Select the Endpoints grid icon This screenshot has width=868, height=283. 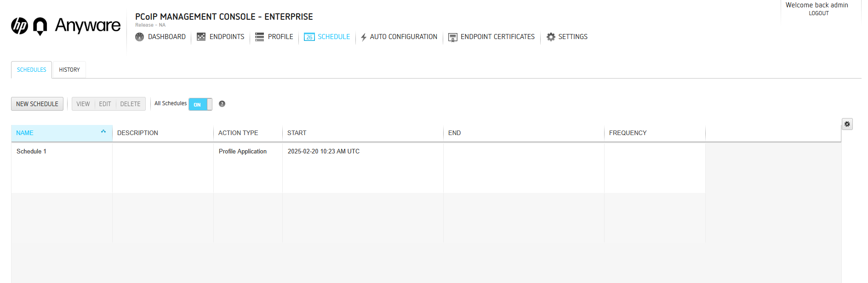pos(201,37)
